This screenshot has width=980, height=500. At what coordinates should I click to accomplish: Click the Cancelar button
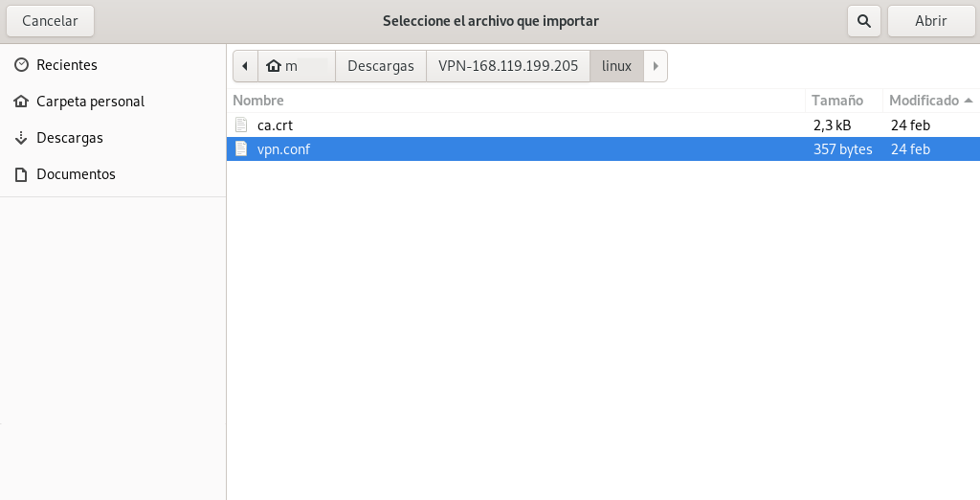point(50,21)
